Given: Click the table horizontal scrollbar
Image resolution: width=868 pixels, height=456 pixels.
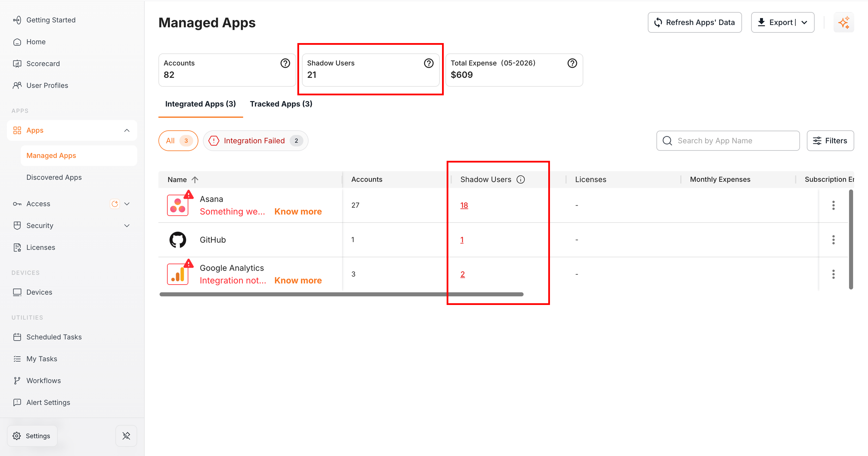Looking at the screenshot, I should (x=341, y=295).
